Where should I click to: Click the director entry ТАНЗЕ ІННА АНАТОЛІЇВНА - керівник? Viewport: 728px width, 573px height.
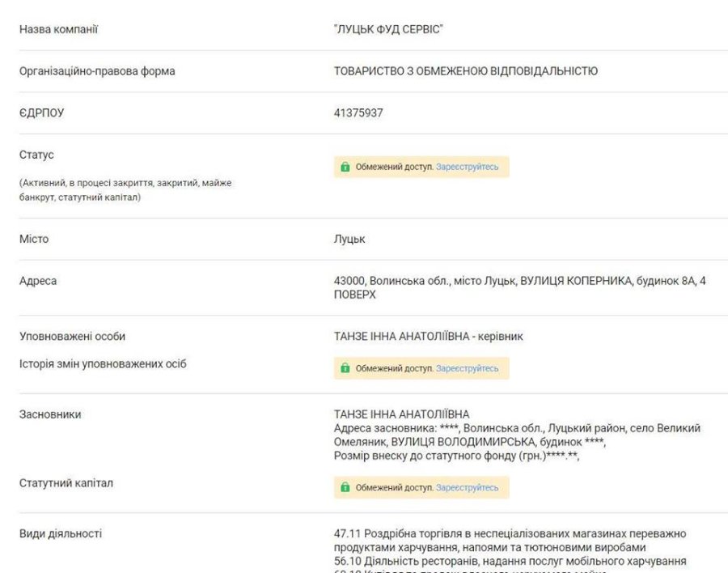point(428,337)
